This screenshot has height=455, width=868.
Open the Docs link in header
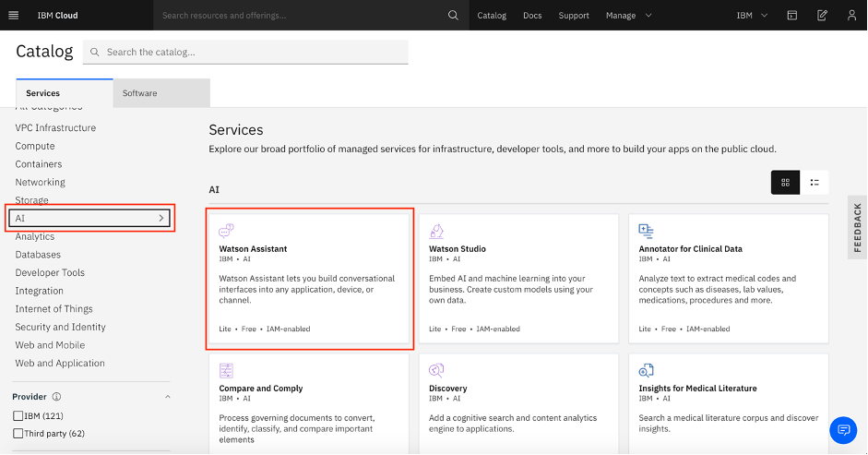532,15
